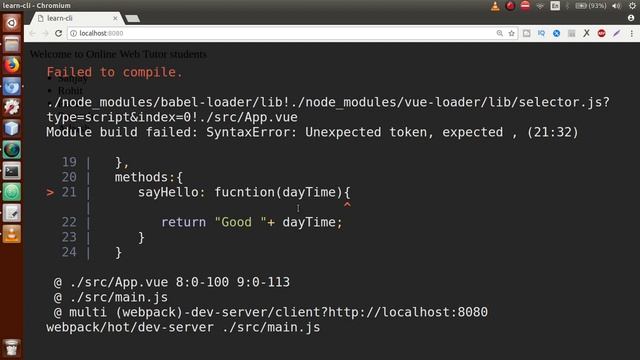Open the blue cube dock application
Viewport: 640px width, 360px height.
pyautogui.click(x=12, y=129)
